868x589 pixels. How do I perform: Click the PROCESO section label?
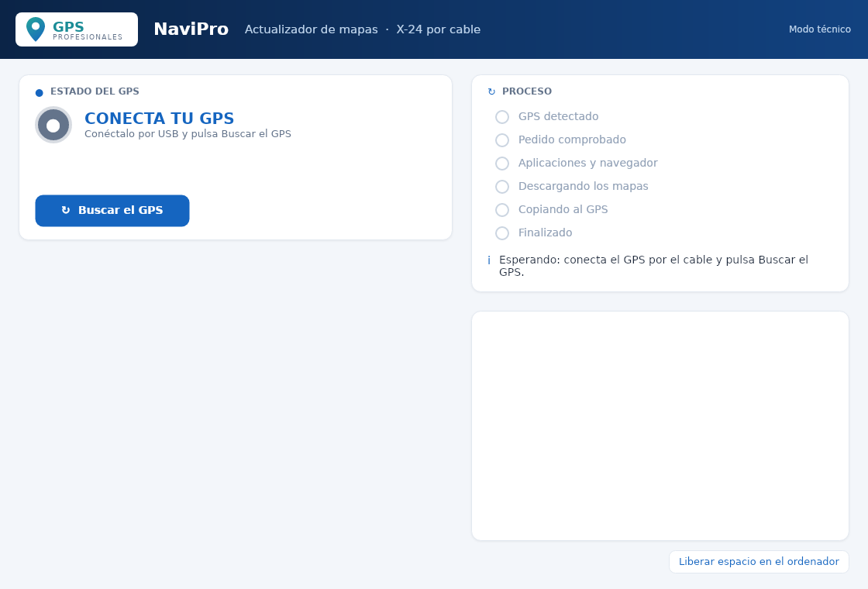pyautogui.click(x=527, y=91)
